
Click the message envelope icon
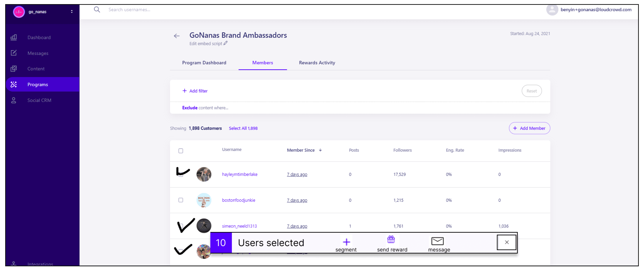click(x=437, y=241)
